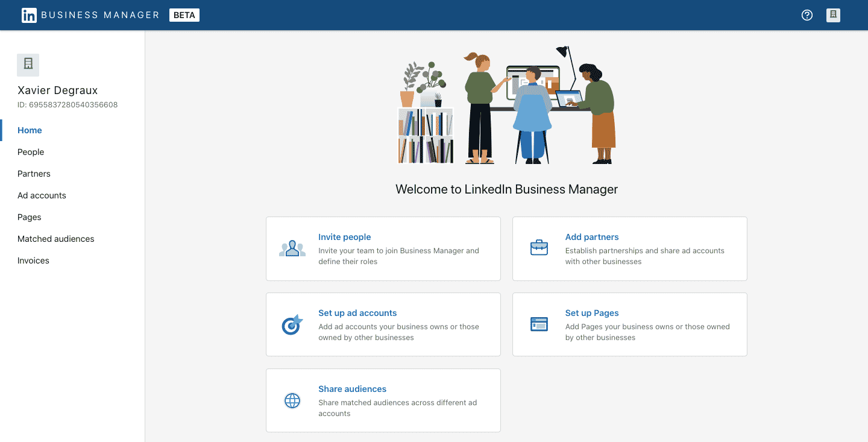Click the Add partners briefcase icon
This screenshot has height=442, width=868.
click(539, 248)
